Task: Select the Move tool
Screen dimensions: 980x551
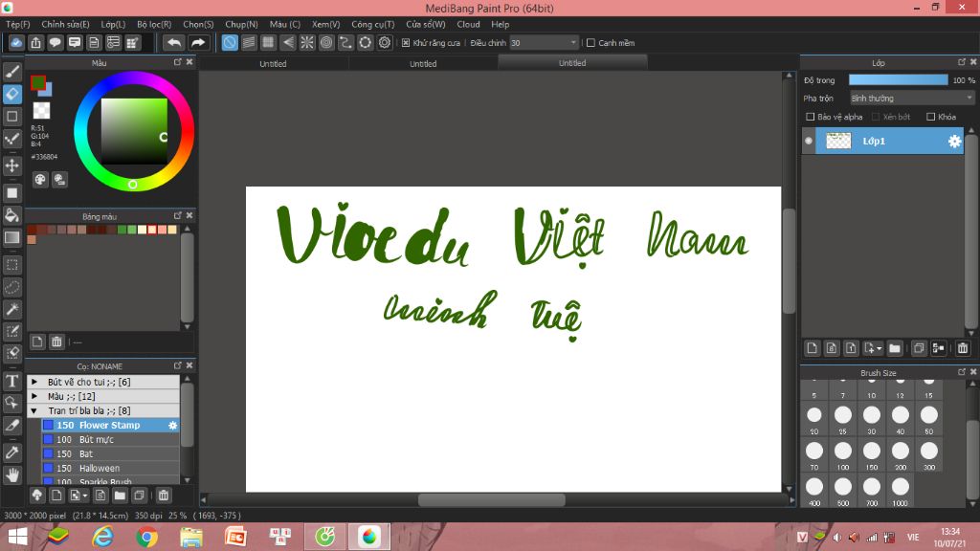Action: [11, 166]
